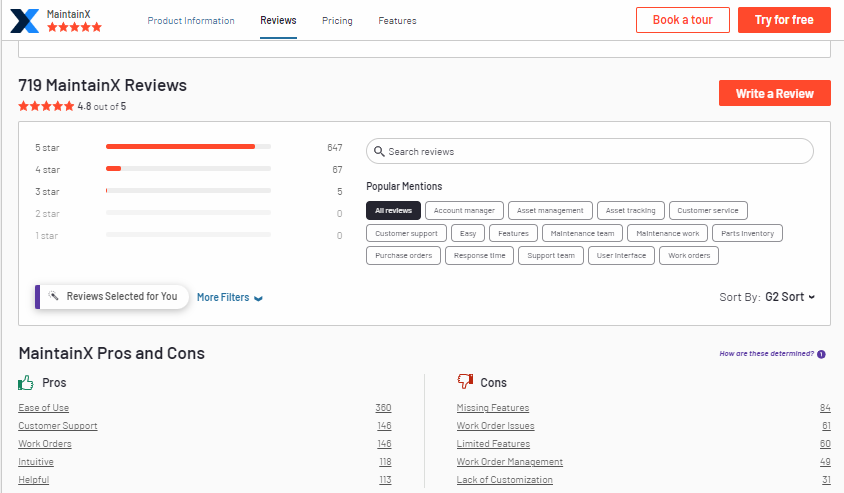Select the Easy mention chip

468,233
